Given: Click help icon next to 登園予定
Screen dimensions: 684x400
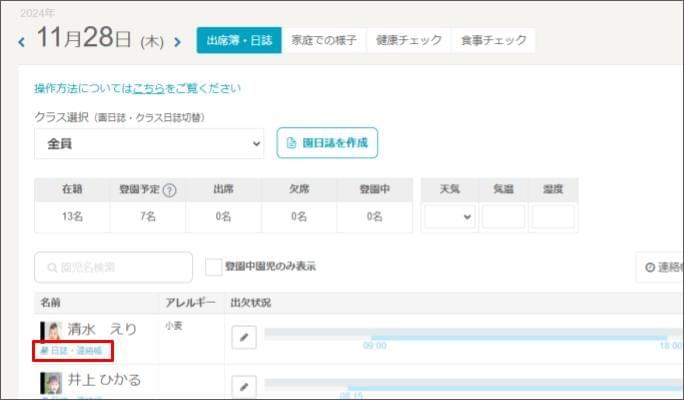Looking at the screenshot, I should (x=169, y=191).
